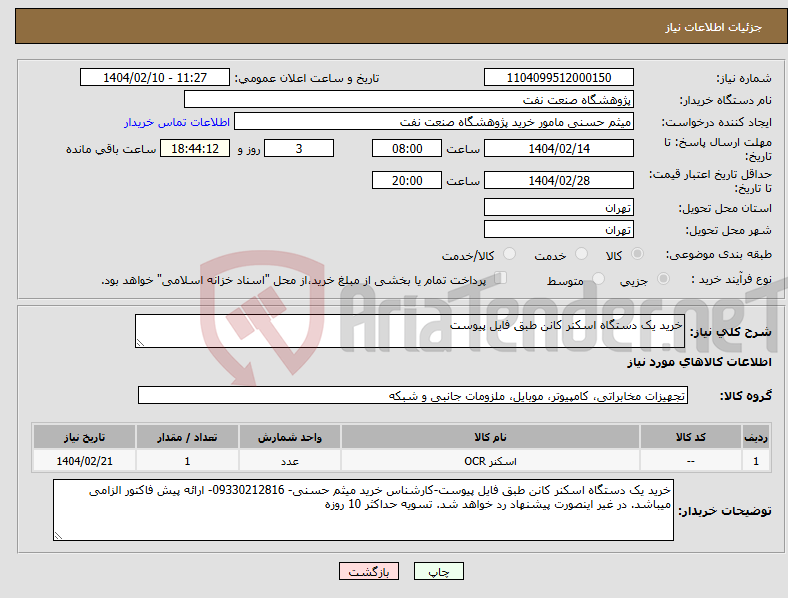Click the ردیف column header
This screenshot has height=598, width=788.
(x=756, y=437)
